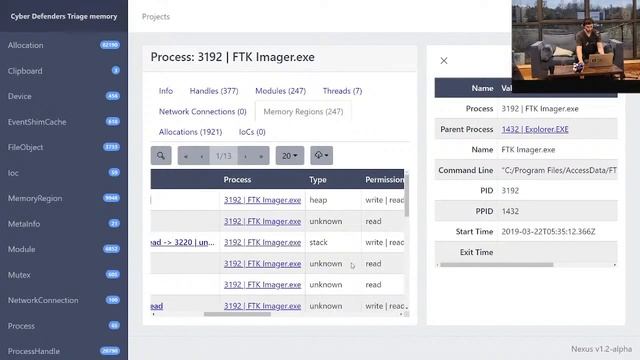
Task: Open MemoryRegion in the sidebar
Action: pos(64,198)
